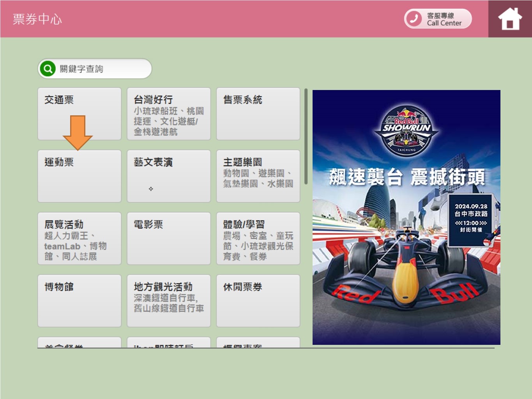This screenshot has height=399, width=532.
Task: Click the category list vertical scrollbar
Action: click(306, 136)
